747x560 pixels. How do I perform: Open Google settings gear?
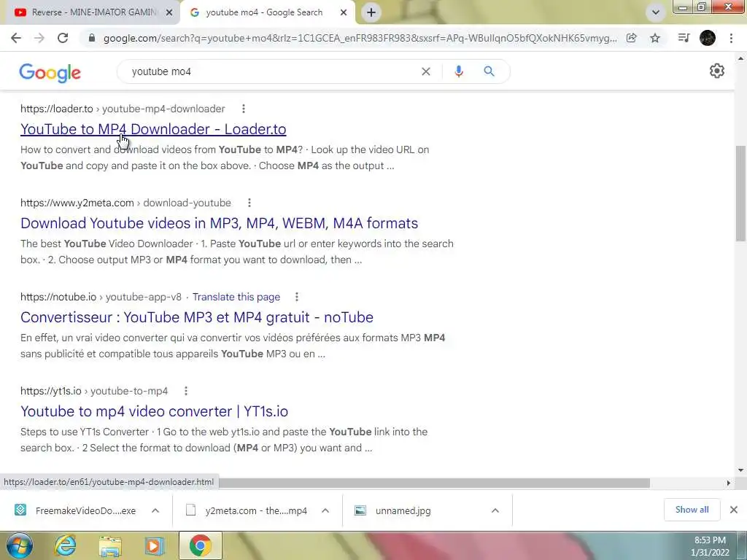tap(717, 71)
